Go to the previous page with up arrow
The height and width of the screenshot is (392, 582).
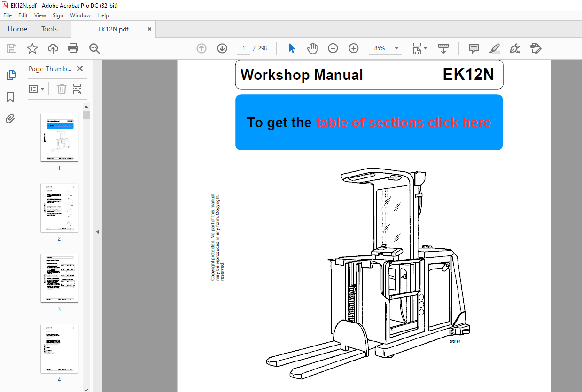click(x=202, y=48)
